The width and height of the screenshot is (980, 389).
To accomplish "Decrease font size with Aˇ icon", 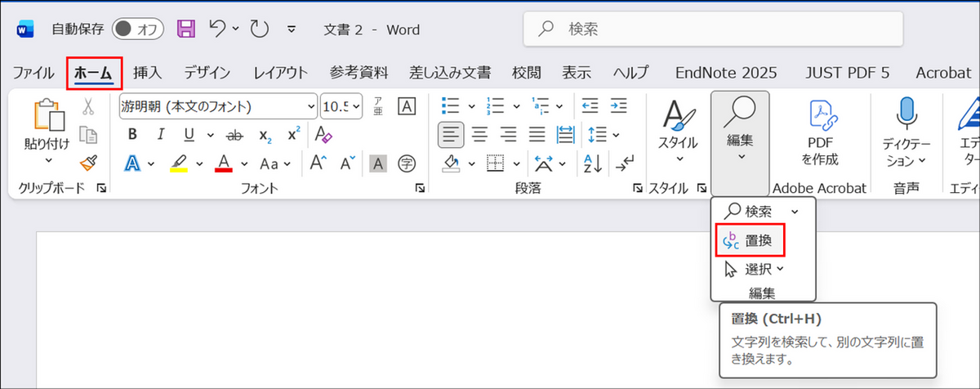I will click(348, 163).
